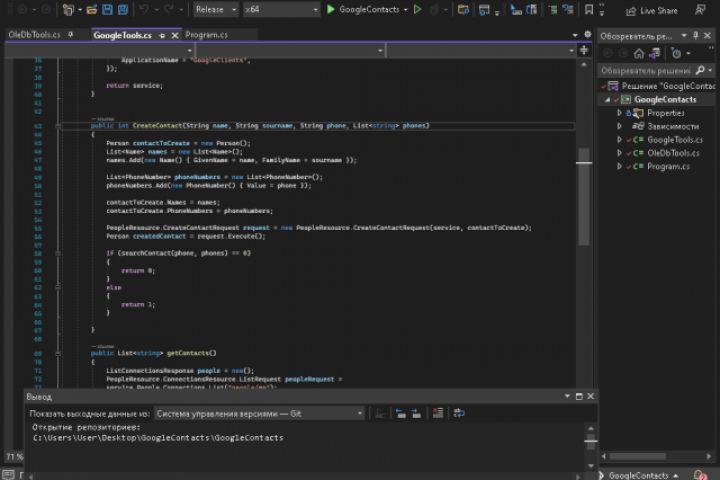Maximize the Вывод output panel
This screenshot has width=720, height=480.
tap(579, 396)
